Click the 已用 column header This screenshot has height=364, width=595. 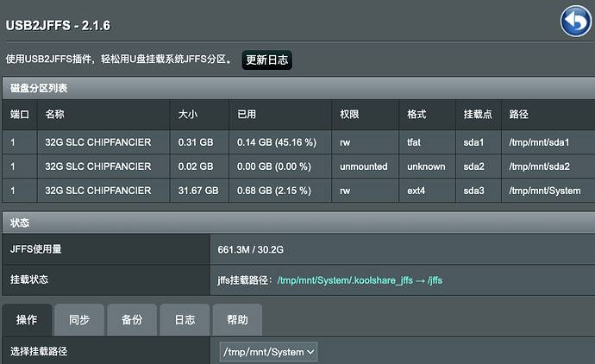pyautogui.click(x=247, y=114)
